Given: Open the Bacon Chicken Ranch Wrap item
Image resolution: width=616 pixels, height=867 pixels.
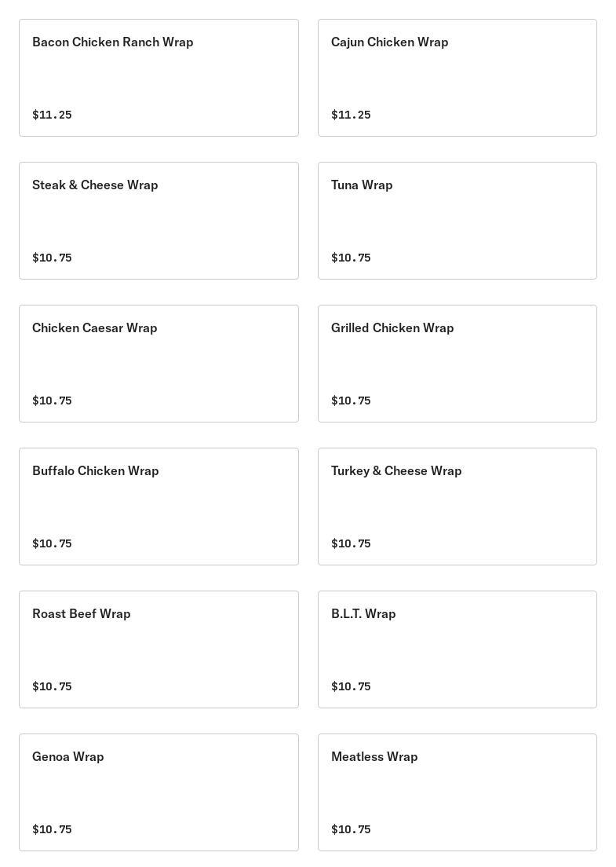Looking at the screenshot, I should point(159,78).
